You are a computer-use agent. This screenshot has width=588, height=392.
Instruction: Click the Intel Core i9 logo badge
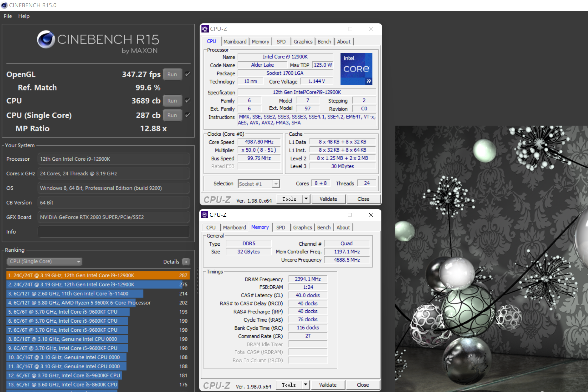coord(356,69)
